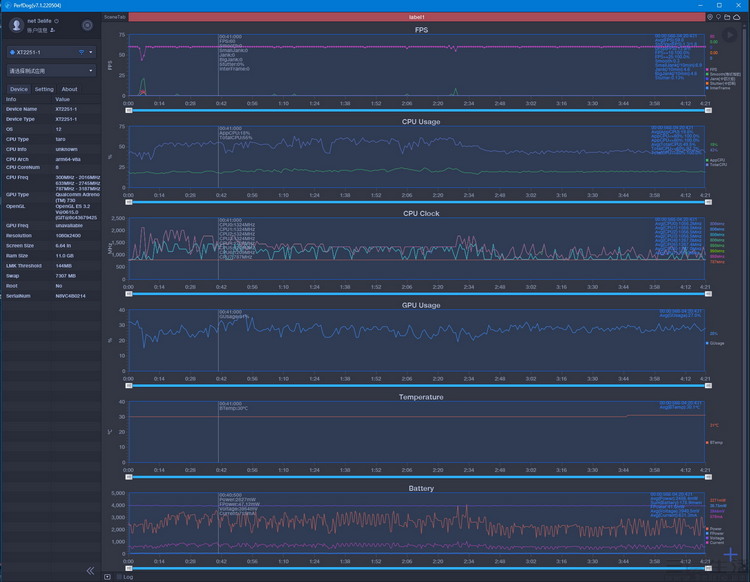Toggle InterFrame series in FPS legend
Image resolution: width=750 pixels, height=582 pixels.
[718, 88]
